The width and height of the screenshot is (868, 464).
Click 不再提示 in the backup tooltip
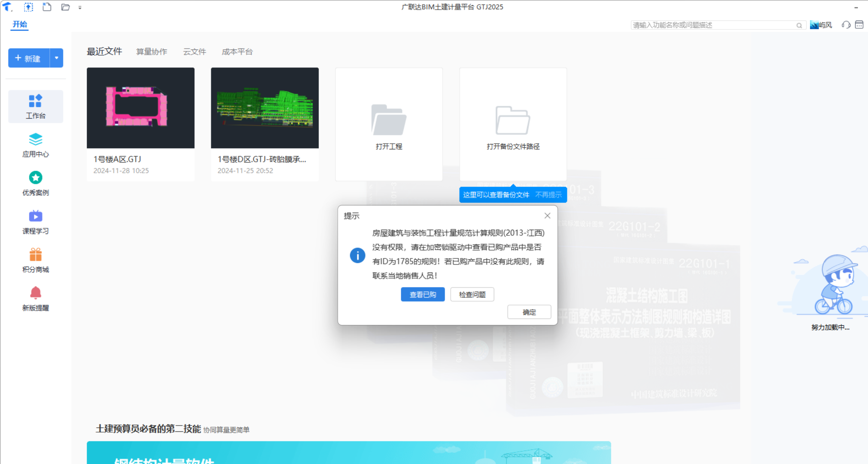(x=548, y=195)
